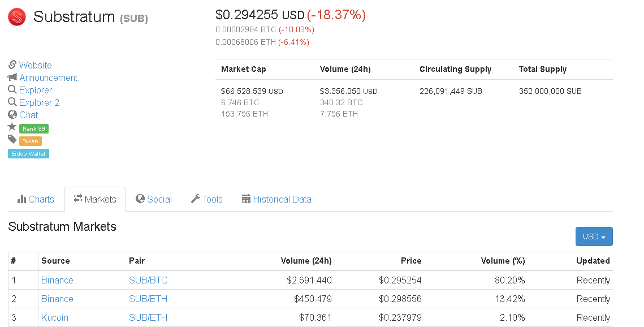Select the Tools tab
This screenshot has height=327, width=644.
point(206,199)
